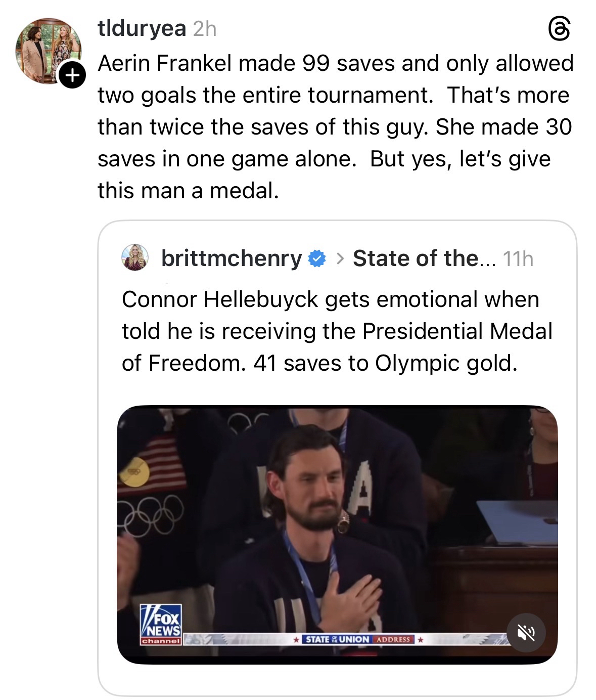Click the chevron after brittmchenry's name
Viewport: 596px width, 700px height.
coord(340,259)
